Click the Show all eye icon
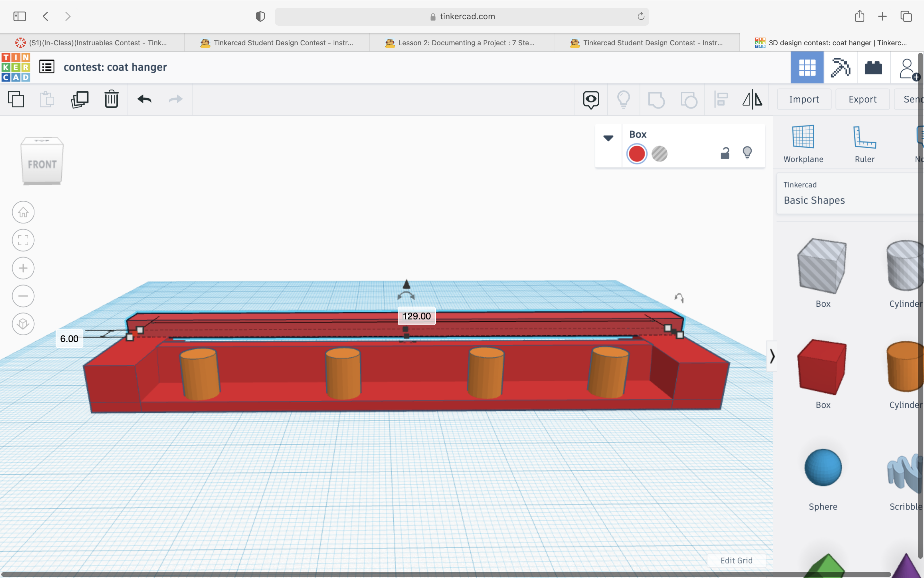Screen dimensions: 924x578 pos(591,100)
